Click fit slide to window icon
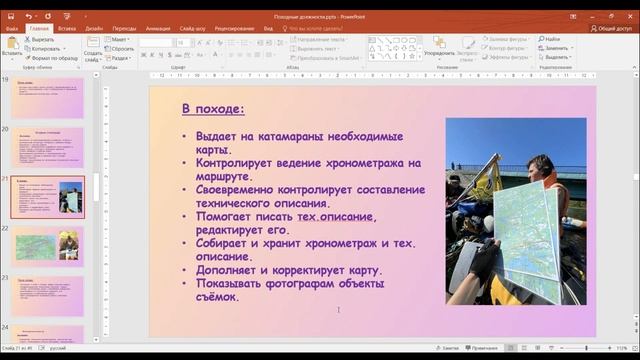The height and width of the screenshot is (360, 640). [x=635, y=348]
